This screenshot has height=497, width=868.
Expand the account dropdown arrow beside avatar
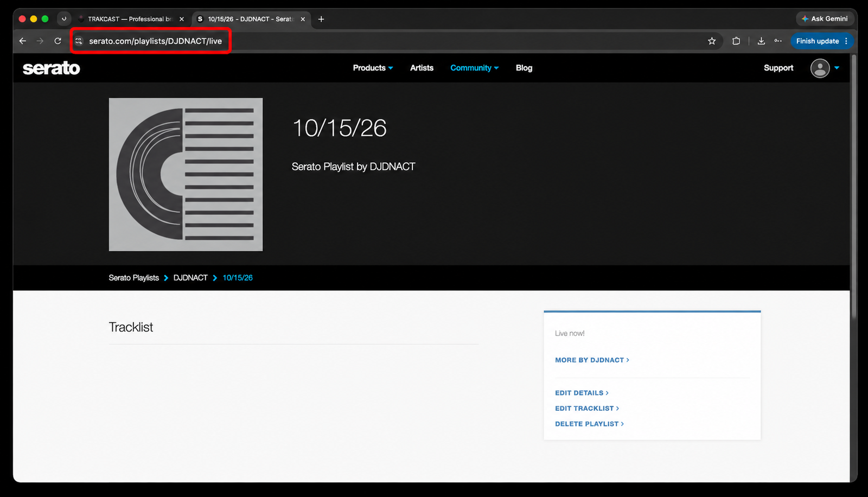tap(837, 68)
